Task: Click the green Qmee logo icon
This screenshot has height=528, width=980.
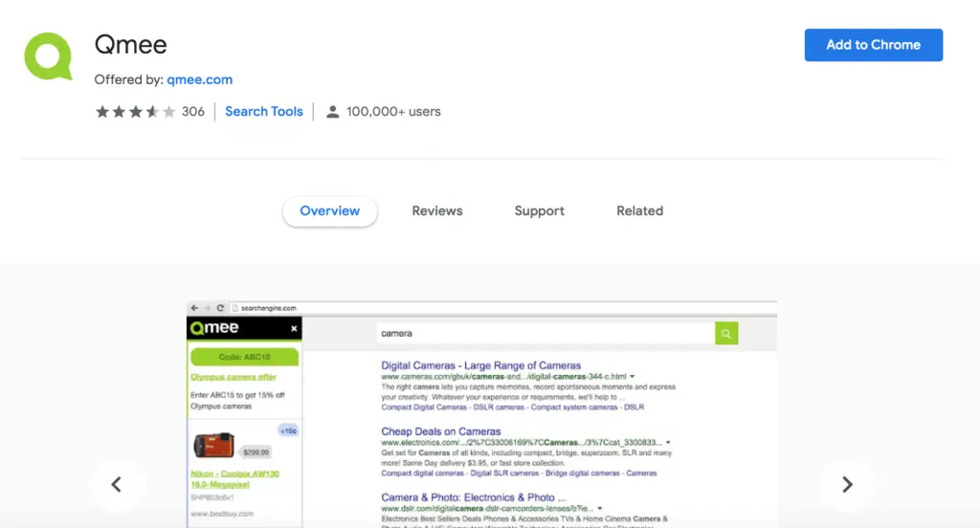Action: 48,56
